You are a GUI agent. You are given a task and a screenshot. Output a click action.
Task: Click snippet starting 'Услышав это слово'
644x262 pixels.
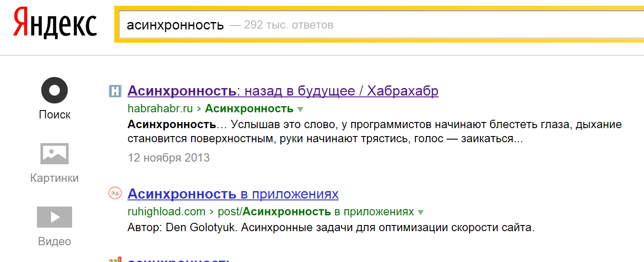point(375,132)
